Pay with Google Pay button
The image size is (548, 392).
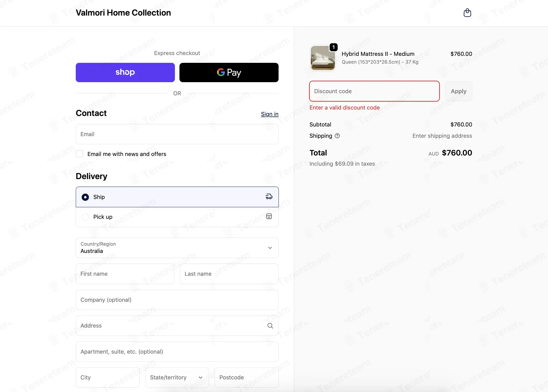pos(229,72)
